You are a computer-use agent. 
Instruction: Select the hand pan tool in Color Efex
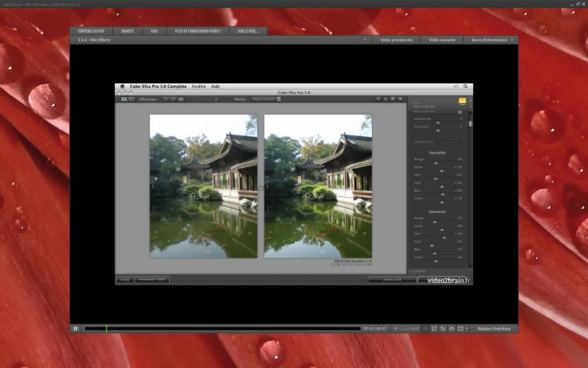tap(393, 99)
